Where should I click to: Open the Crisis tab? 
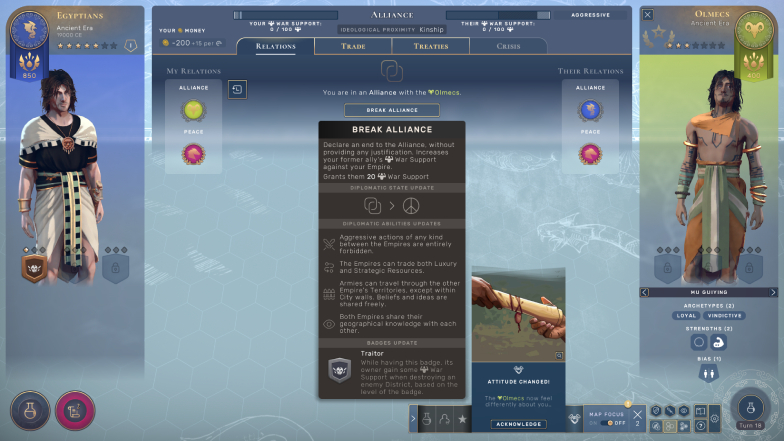point(508,46)
